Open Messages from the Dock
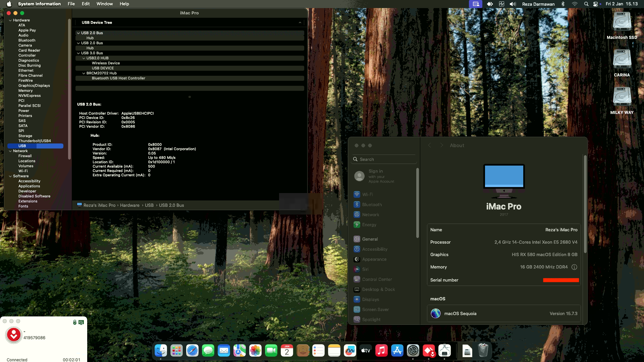 pos(208,351)
